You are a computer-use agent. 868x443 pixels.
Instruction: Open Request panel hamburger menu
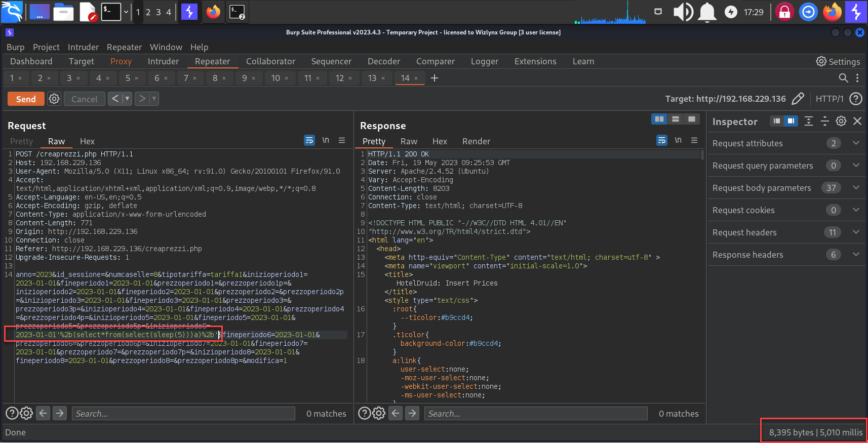tap(342, 140)
